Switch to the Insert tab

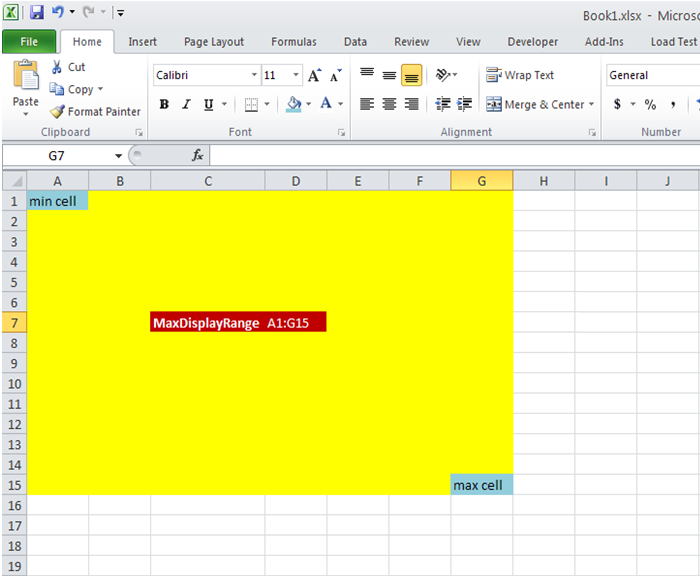point(142,42)
